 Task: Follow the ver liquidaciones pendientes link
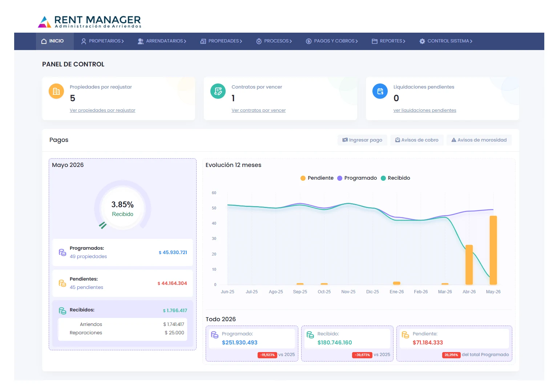425,110
